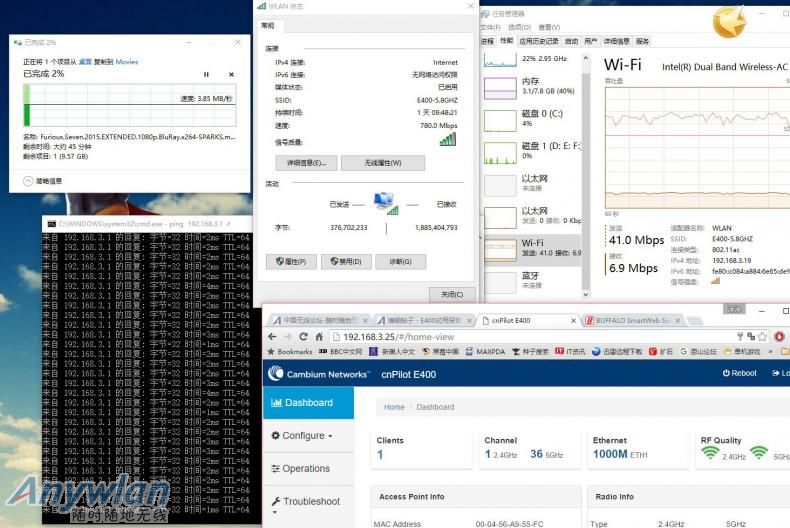Image resolution: width=790 pixels, height=528 pixels.
Task: Switch to 详细信息 tab in Task Manager
Action: tap(617, 41)
